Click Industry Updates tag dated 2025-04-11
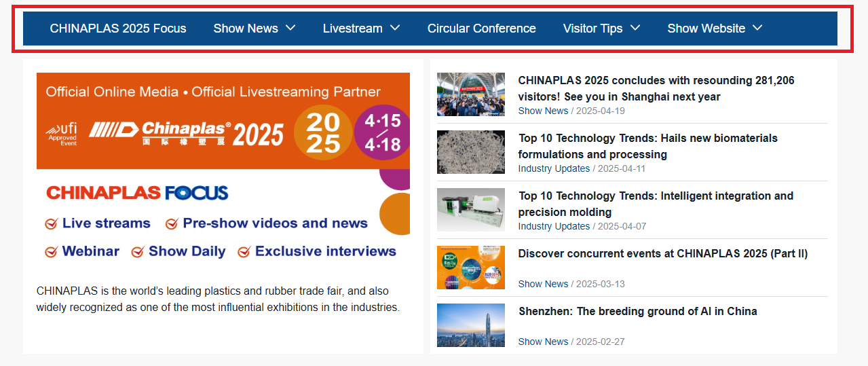Image resolution: width=868 pixels, height=366 pixels. (x=554, y=168)
